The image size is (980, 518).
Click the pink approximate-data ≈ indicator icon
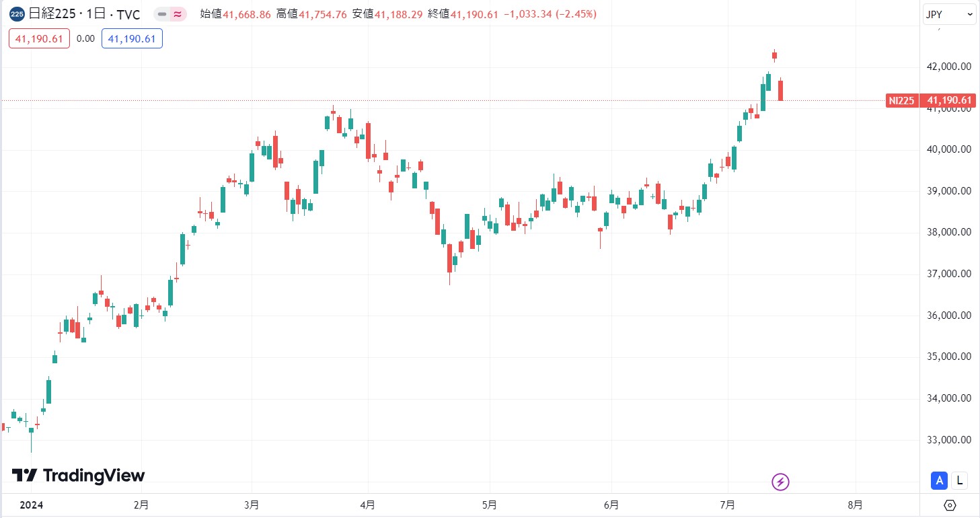click(178, 14)
